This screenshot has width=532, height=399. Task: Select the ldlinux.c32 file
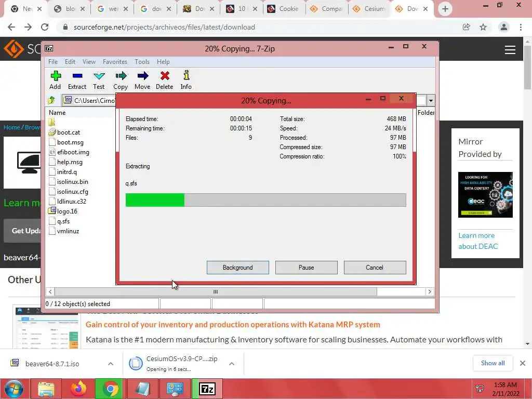(71, 201)
